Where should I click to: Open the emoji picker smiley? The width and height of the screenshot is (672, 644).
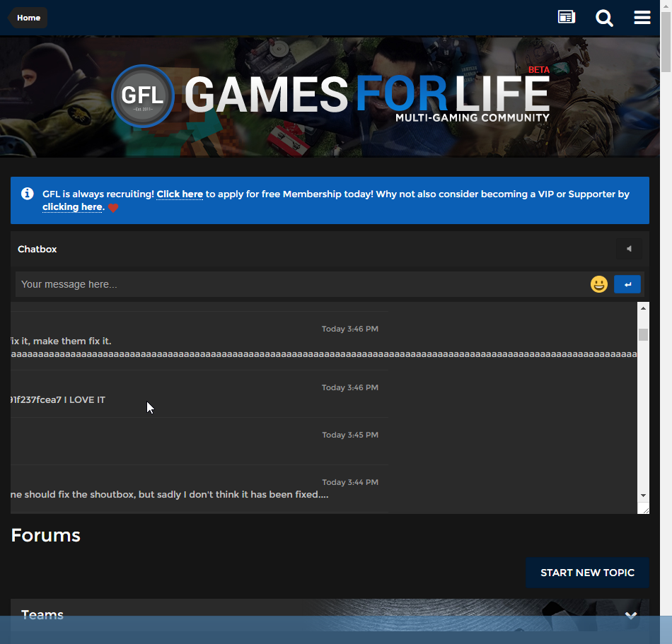click(x=599, y=284)
